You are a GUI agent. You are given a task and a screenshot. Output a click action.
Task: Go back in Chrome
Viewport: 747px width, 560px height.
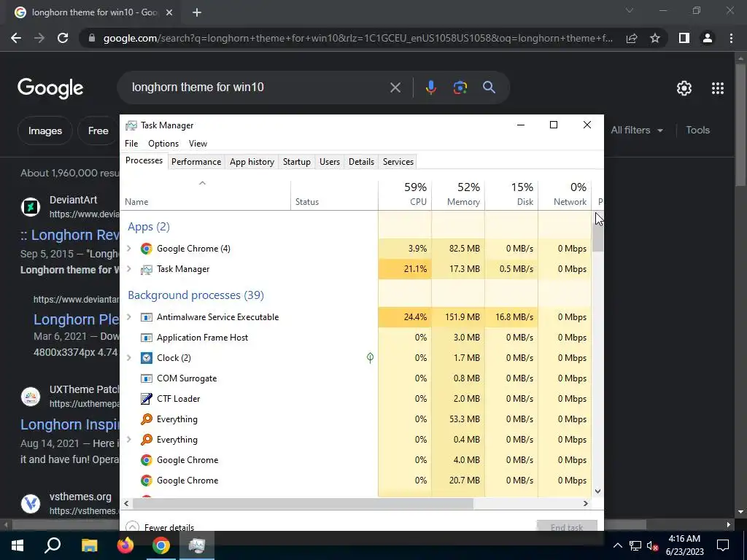tap(16, 38)
